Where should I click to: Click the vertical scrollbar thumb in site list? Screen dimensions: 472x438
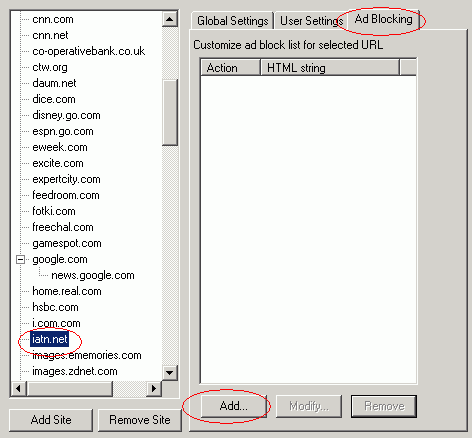(x=170, y=112)
